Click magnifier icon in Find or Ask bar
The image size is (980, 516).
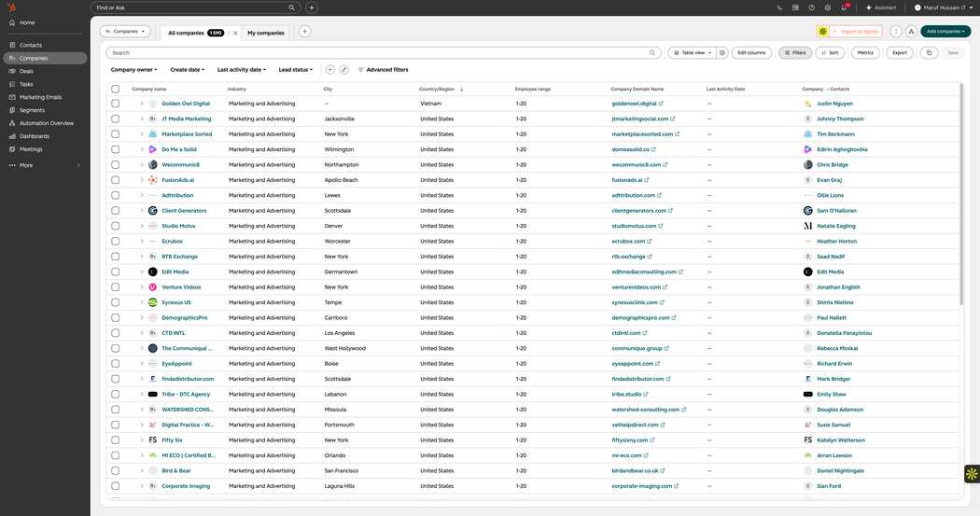[291, 7]
